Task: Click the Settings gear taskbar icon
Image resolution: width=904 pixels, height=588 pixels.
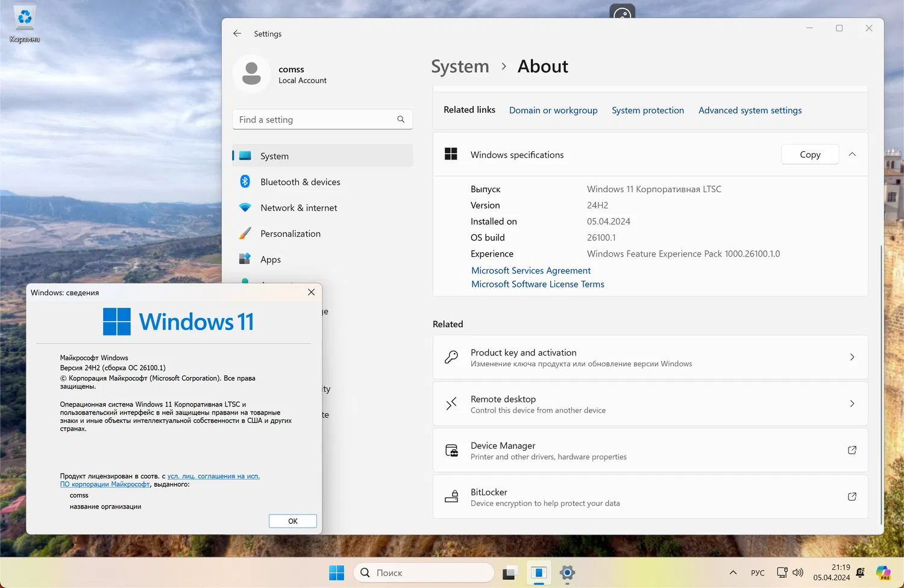Action: tap(567, 573)
